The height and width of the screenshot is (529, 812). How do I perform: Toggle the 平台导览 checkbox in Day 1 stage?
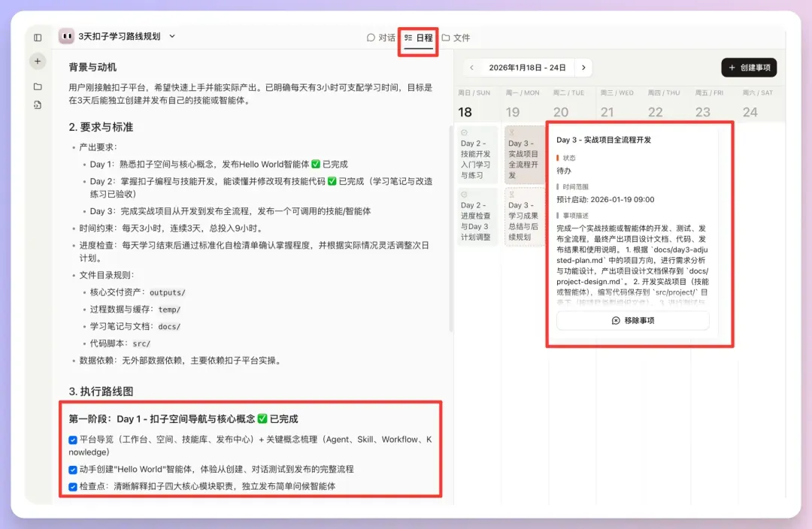pyautogui.click(x=72, y=440)
